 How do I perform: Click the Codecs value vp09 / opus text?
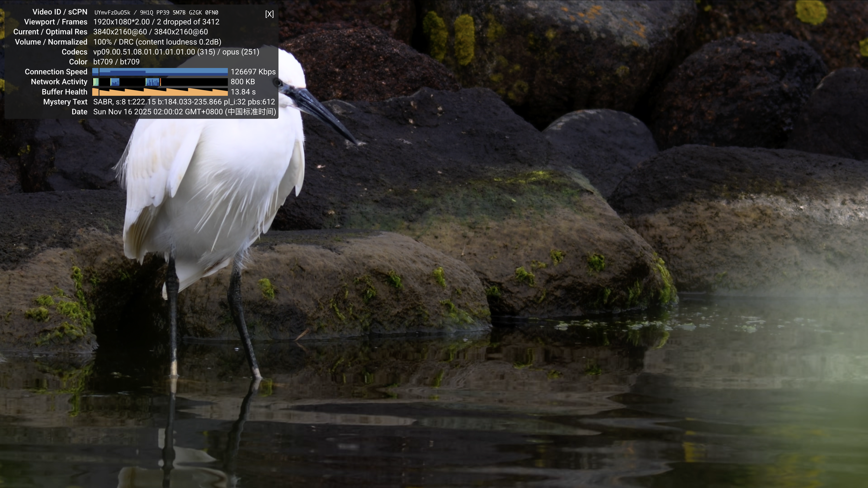176,52
